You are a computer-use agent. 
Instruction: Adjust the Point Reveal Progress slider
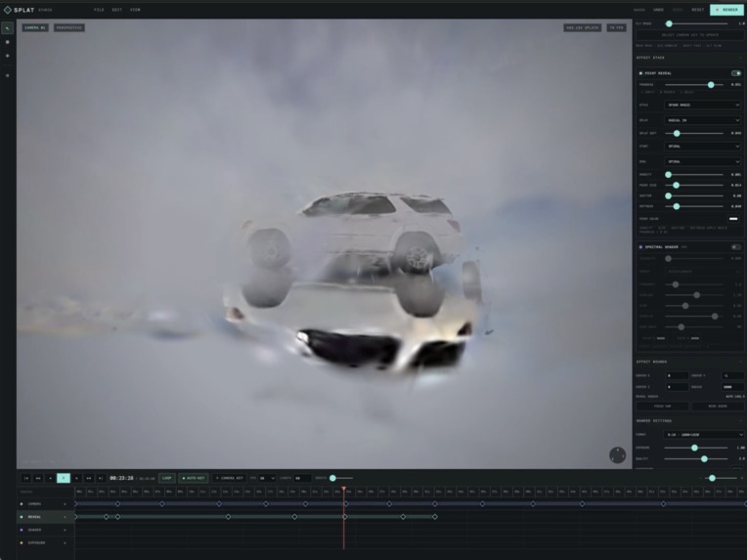[x=711, y=85]
